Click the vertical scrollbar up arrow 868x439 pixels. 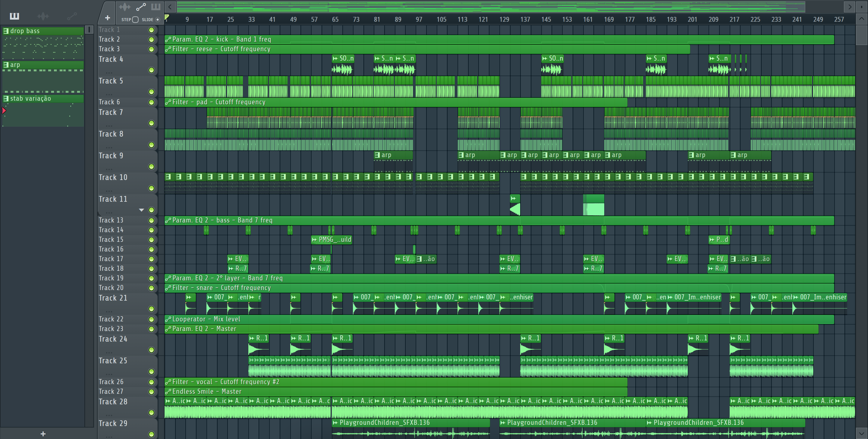[x=862, y=19]
